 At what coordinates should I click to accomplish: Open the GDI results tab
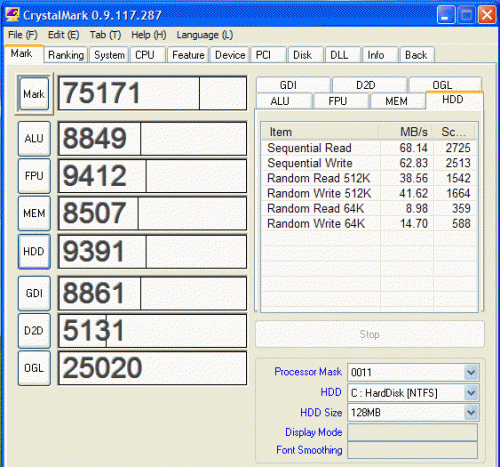293,85
